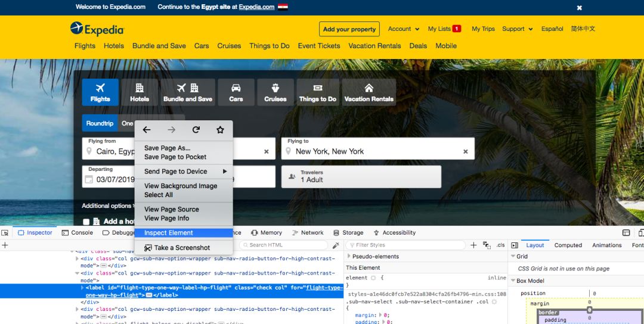Expand the Pseudo-elements section
This screenshot has height=324, width=644.
349,256
